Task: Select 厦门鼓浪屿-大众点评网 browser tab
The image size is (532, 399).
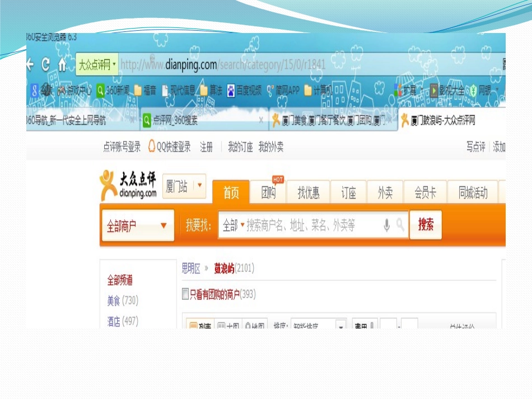Action: coord(452,120)
